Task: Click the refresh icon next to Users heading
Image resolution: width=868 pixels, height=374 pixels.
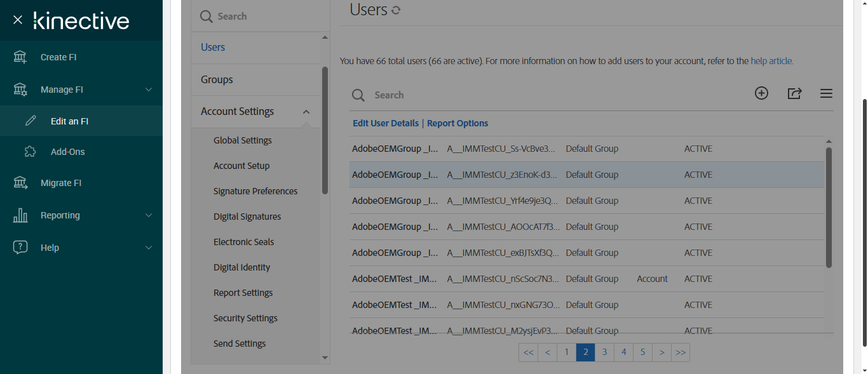Action: (396, 10)
